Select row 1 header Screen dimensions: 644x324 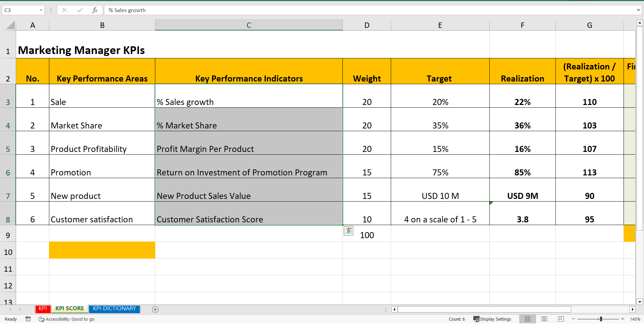pos(8,44)
